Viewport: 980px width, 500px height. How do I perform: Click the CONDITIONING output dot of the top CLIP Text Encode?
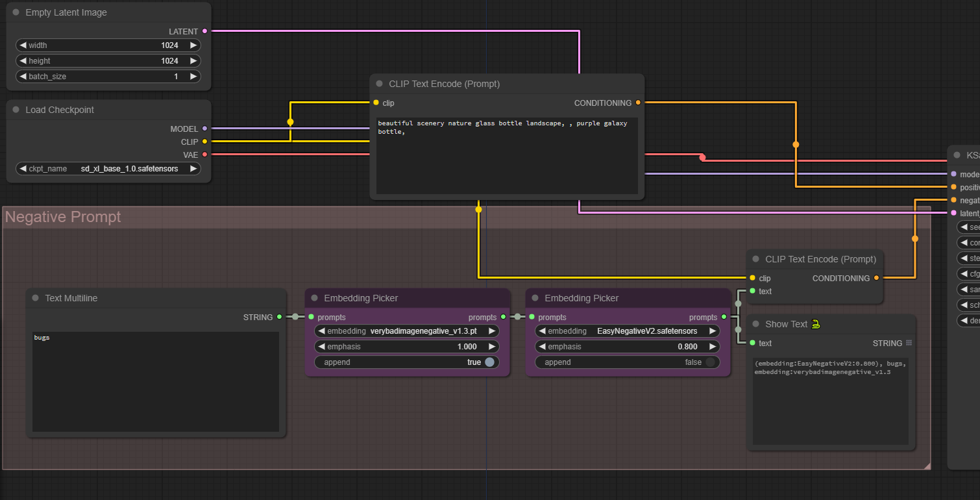(638, 103)
